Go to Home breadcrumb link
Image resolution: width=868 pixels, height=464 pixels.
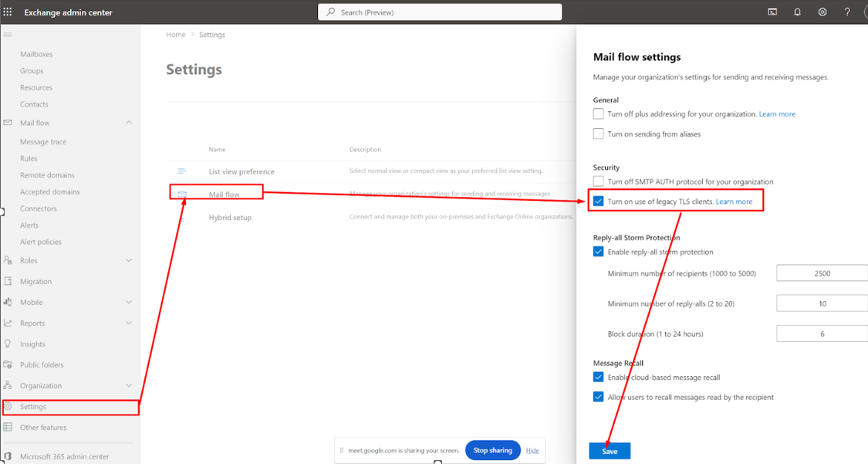pyautogui.click(x=175, y=34)
